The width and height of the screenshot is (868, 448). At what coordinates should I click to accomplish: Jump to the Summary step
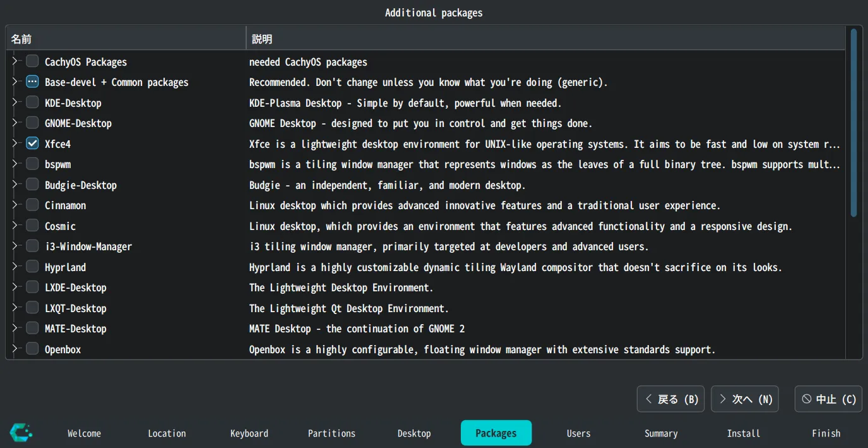tap(661, 433)
